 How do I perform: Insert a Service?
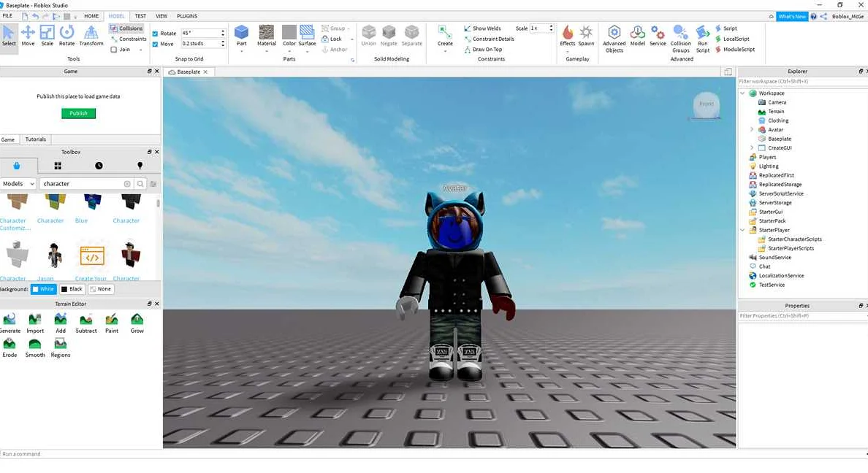coord(658,36)
